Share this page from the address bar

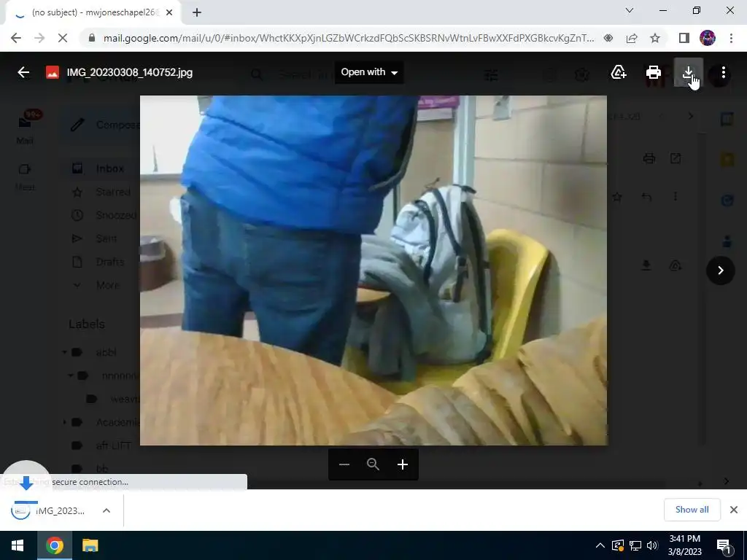tap(632, 38)
